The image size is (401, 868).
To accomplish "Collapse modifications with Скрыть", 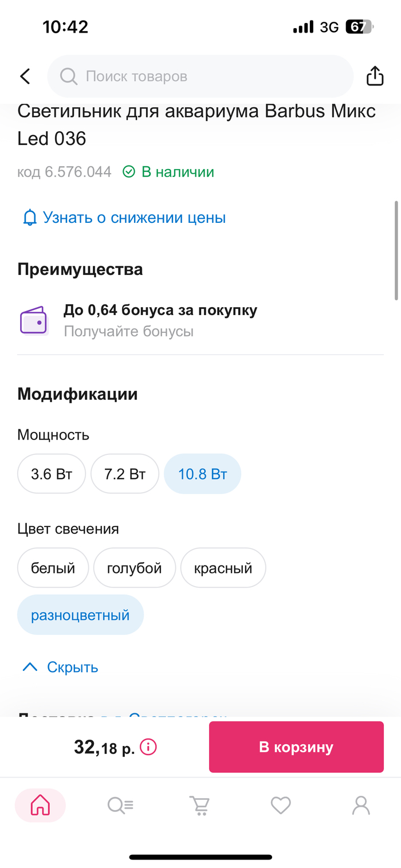I will point(60,667).
